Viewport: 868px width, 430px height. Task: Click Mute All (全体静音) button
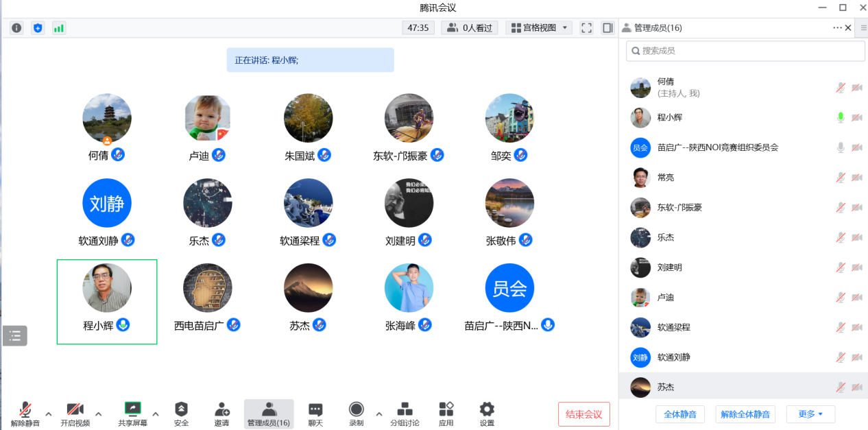coord(679,414)
